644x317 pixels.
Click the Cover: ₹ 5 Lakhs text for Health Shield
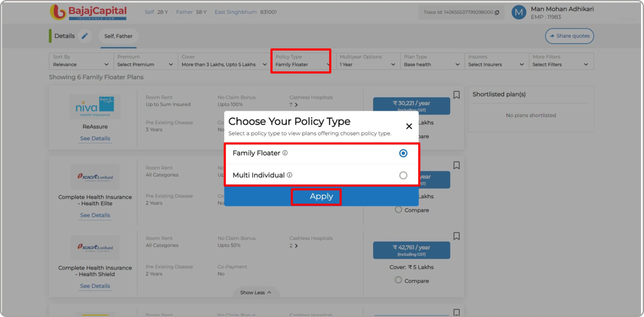point(411,267)
